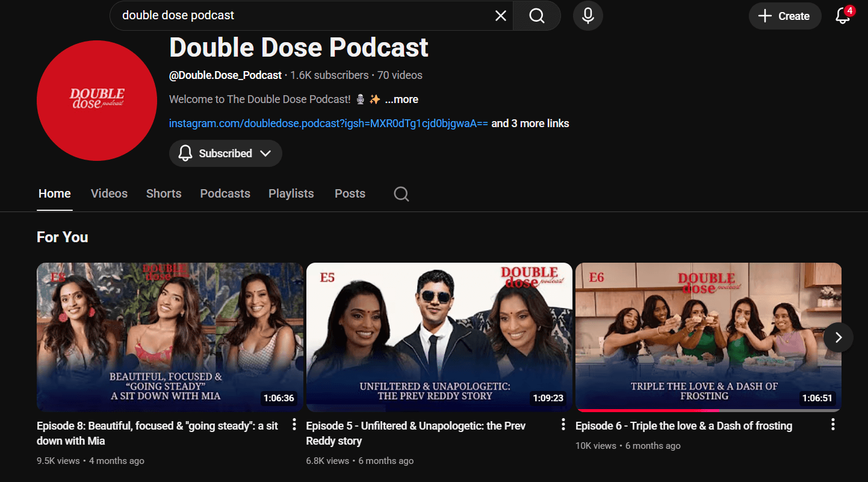Image resolution: width=868 pixels, height=482 pixels.
Task: Switch to the Shorts tab
Action: click(164, 193)
